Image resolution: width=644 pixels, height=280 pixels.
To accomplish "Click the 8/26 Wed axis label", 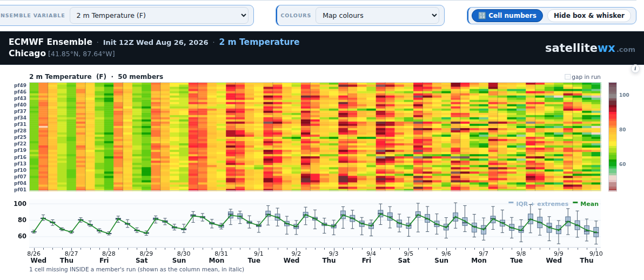I will (38, 257).
